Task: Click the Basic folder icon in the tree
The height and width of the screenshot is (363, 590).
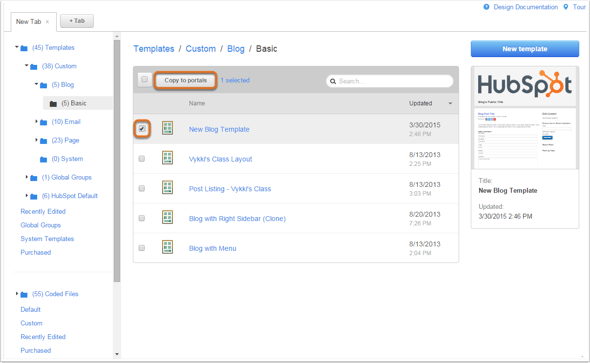Action: (x=53, y=104)
